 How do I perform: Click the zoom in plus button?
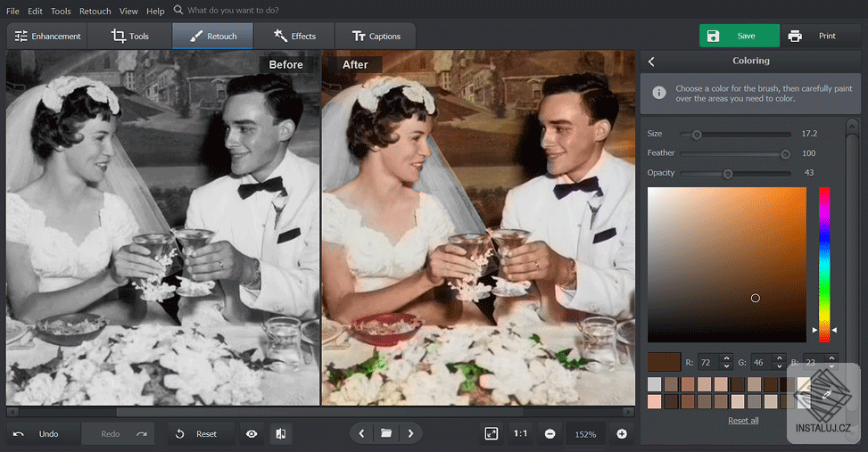(622, 434)
